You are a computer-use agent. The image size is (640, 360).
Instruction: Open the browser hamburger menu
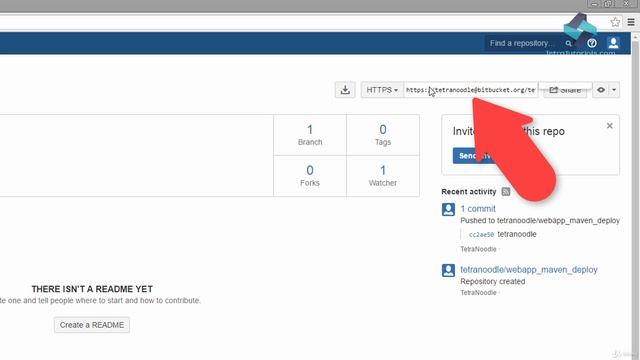pyautogui.click(x=631, y=22)
